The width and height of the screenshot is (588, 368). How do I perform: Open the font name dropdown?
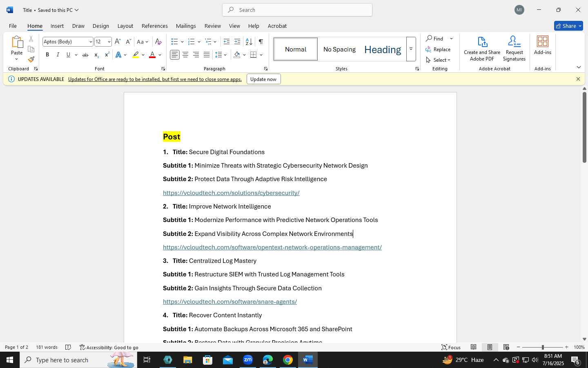(x=91, y=42)
